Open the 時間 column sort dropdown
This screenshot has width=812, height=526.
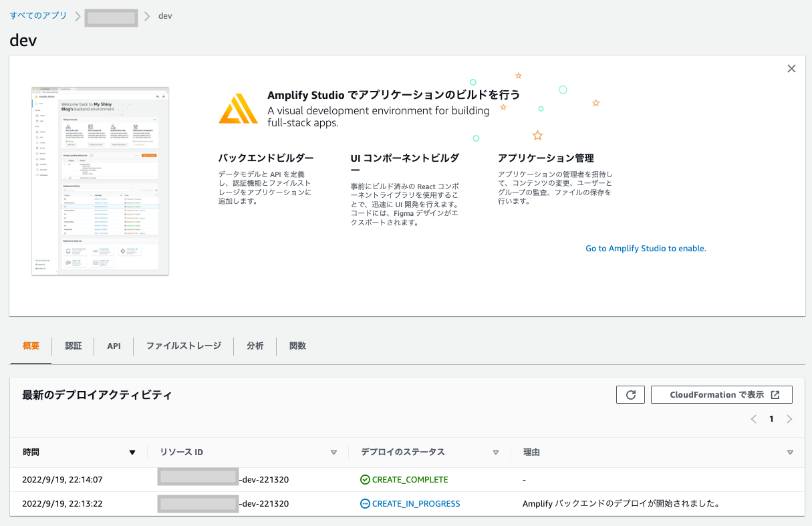(x=132, y=452)
